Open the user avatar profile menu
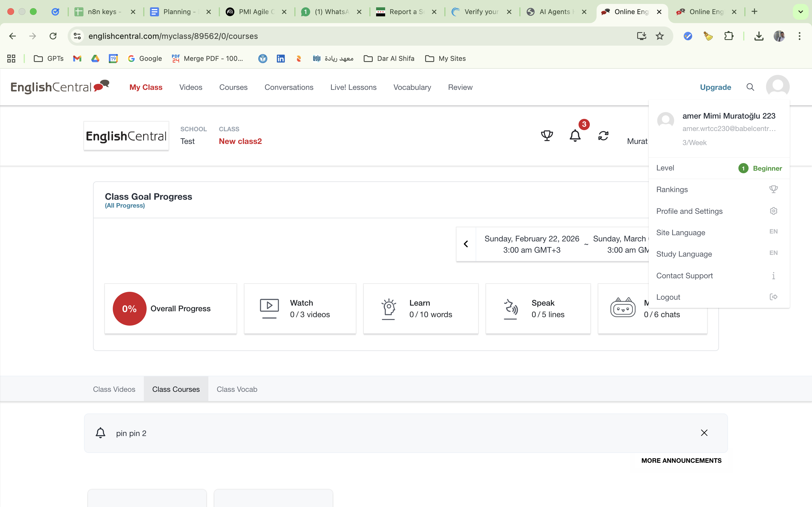Screen dimensions: 812x507 coord(777,86)
